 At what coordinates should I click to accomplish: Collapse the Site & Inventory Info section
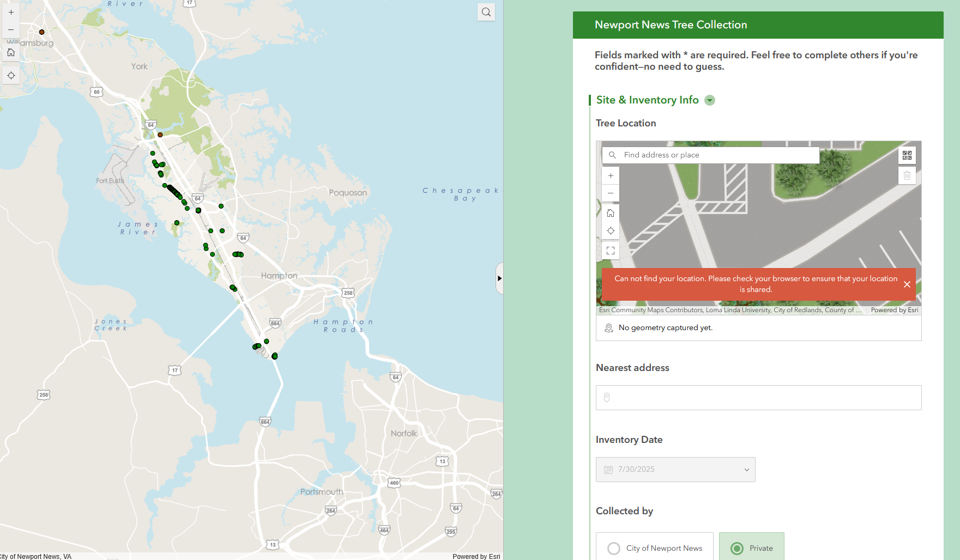(710, 100)
